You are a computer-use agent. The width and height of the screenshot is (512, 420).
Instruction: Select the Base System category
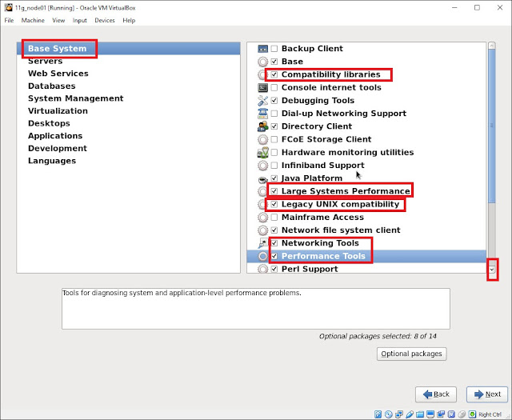[x=128, y=49]
